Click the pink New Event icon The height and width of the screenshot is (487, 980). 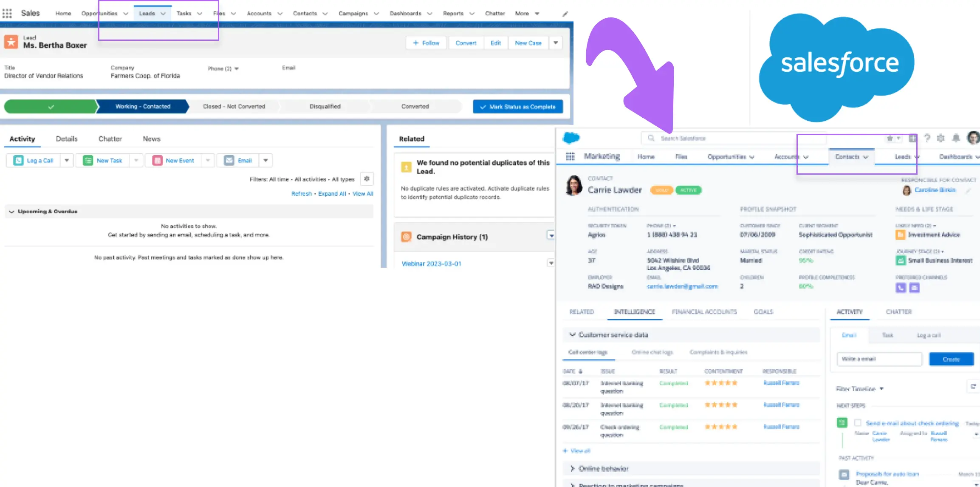157,160
